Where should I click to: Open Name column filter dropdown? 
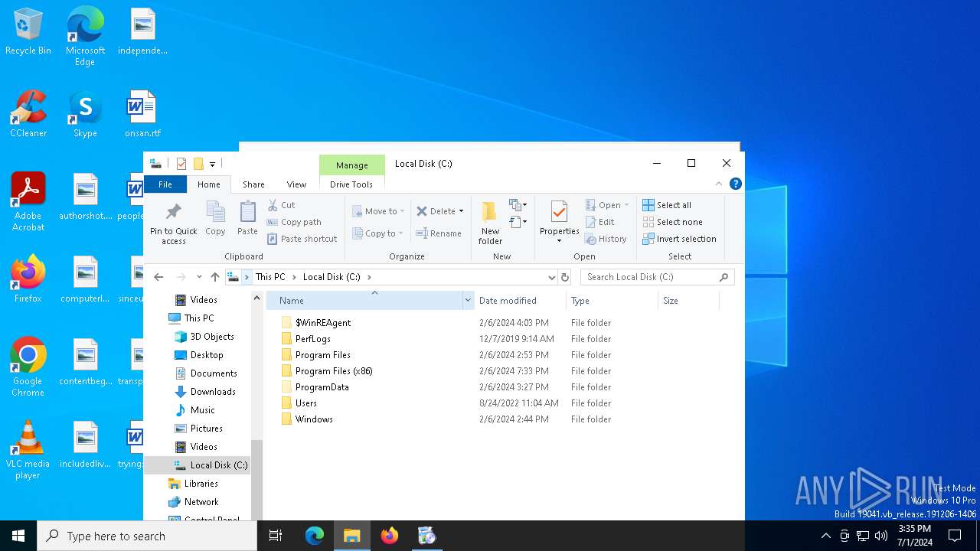click(467, 301)
